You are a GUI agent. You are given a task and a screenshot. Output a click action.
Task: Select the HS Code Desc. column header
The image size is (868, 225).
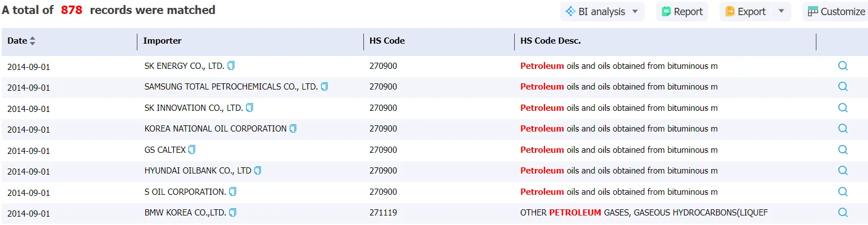(x=551, y=41)
